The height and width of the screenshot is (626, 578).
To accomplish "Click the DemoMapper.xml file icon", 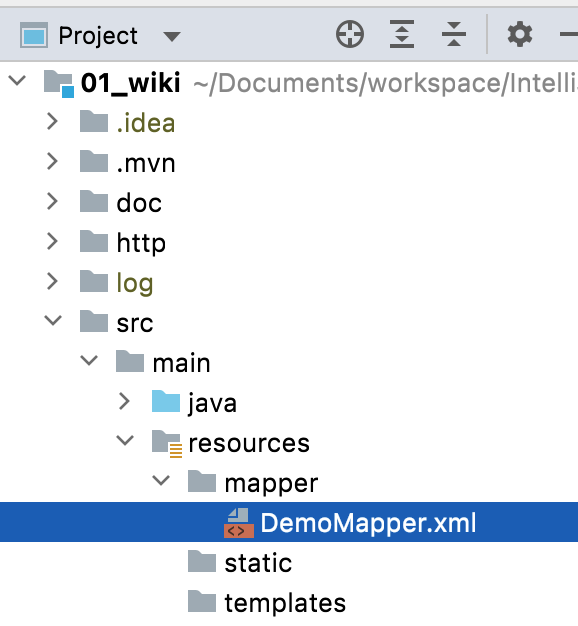I will (239, 523).
